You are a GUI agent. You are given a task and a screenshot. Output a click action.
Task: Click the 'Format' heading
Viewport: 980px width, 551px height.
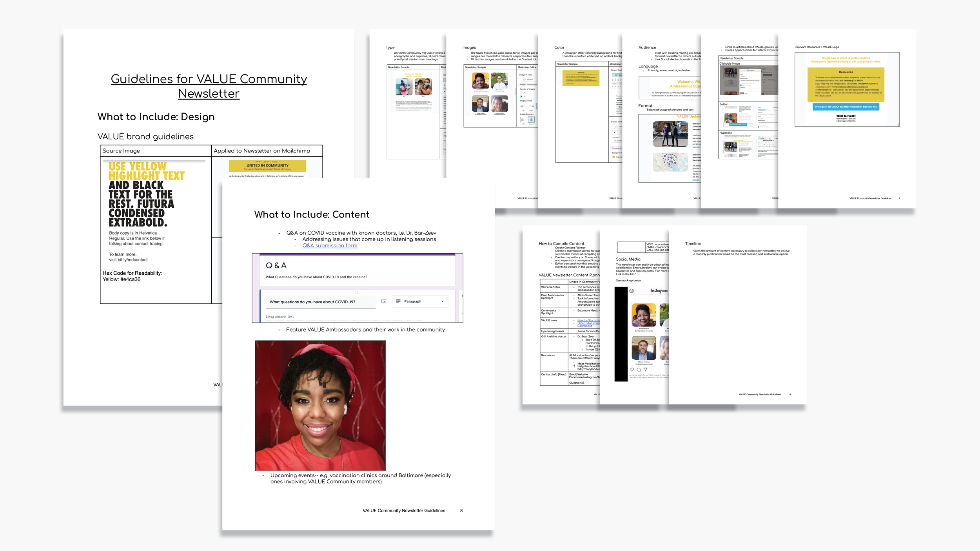pyautogui.click(x=645, y=105)
